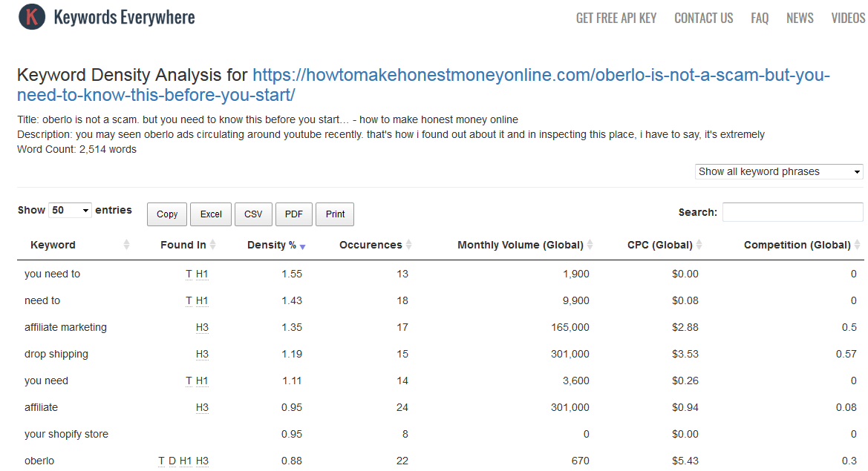Click H3 tag in drop shipping row
Screen dimensions: 868x471
point(202,354)
